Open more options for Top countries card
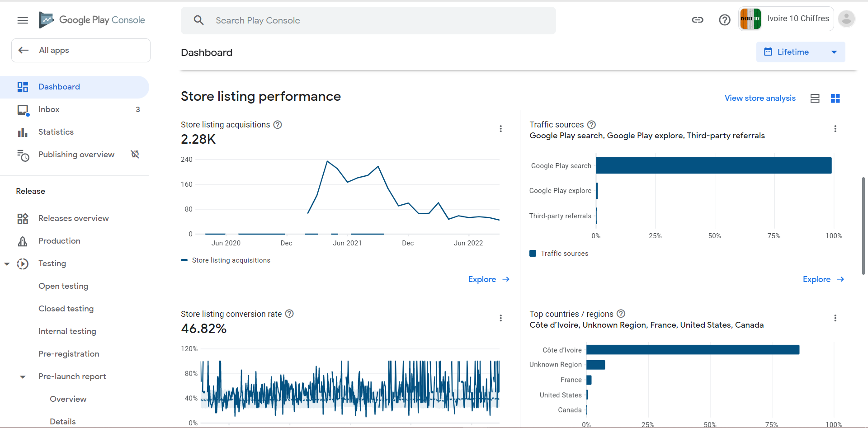 point(835,318)
